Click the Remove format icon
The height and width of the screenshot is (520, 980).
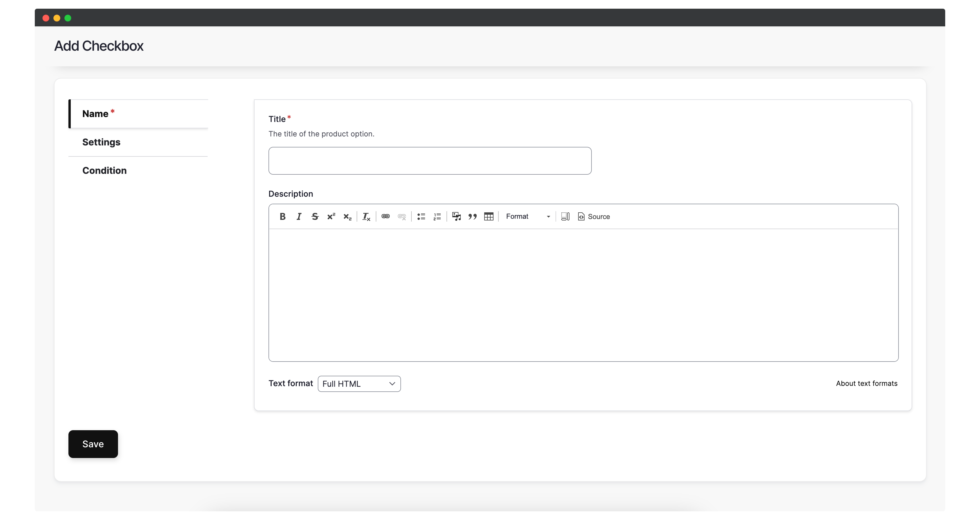point(367,216)
